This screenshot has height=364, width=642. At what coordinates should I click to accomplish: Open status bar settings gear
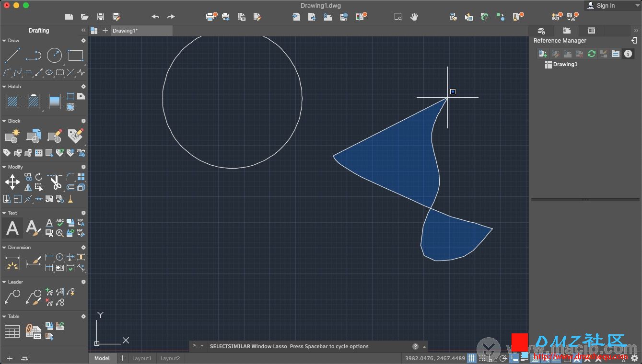(634, 358)
